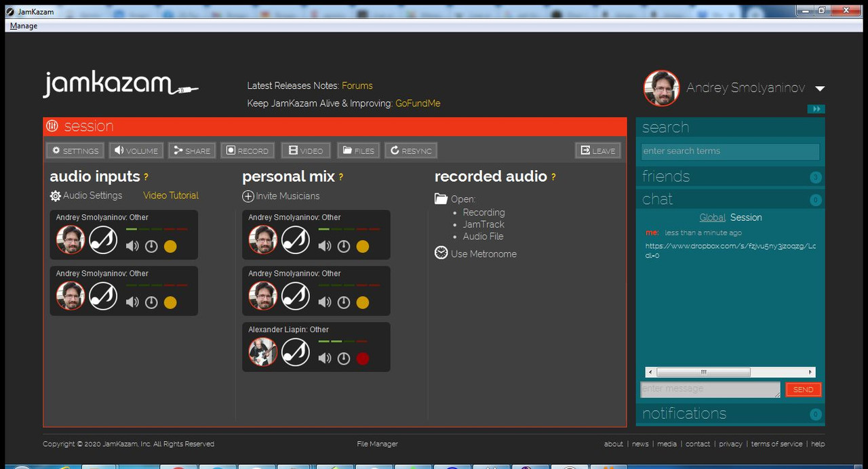868x469 pixels.
Task: Click instrument note icon on upper audio inputs track
Action: (x=103, y=240)
